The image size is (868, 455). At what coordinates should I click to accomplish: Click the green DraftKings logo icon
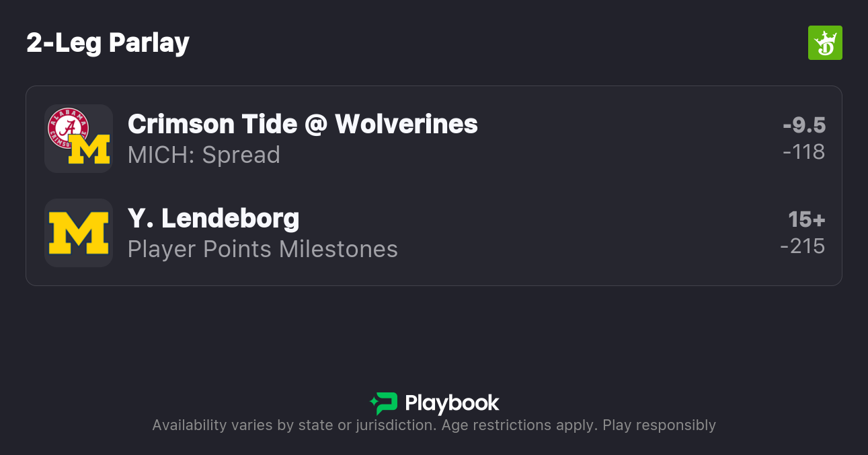[x=825, y=43]
